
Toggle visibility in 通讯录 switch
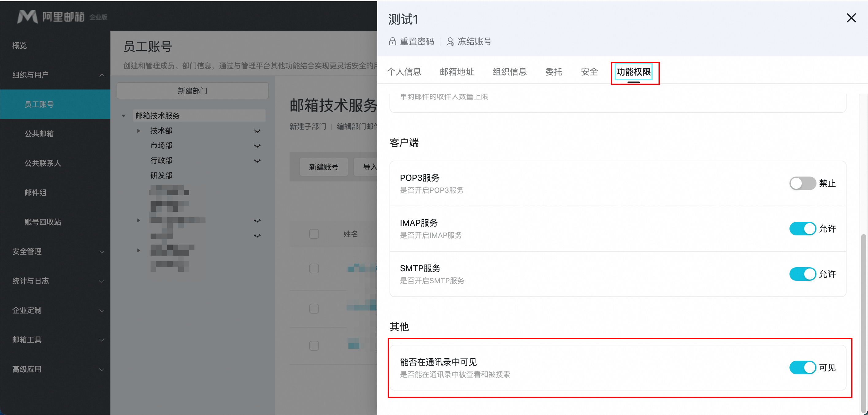pos(802,367)
